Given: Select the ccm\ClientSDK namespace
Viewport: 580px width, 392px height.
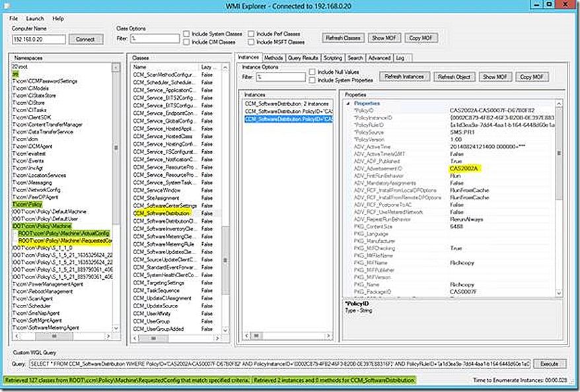Looking at the screenshot, I should tap(32, 117).
